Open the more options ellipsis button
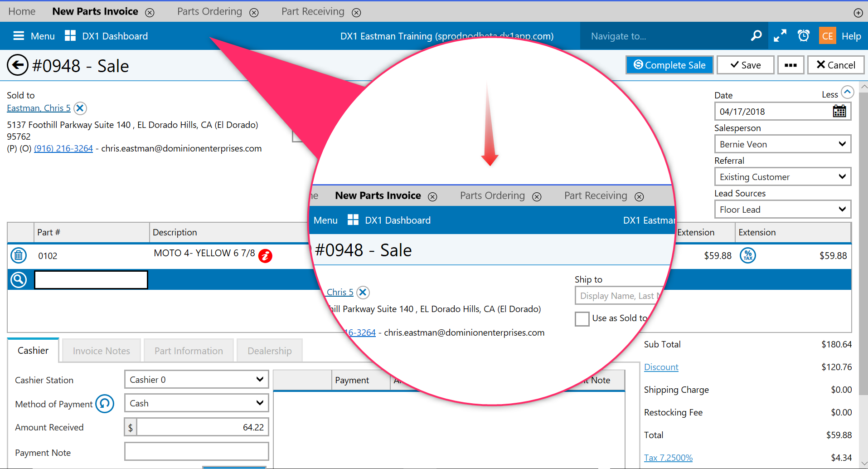The image size is (868, 469). click(x=791, y=65)
